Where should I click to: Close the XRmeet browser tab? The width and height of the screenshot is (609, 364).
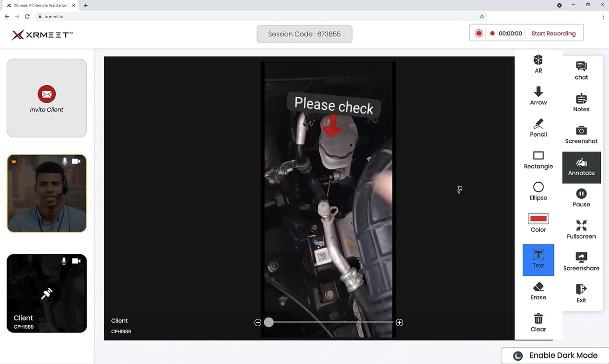74,5
